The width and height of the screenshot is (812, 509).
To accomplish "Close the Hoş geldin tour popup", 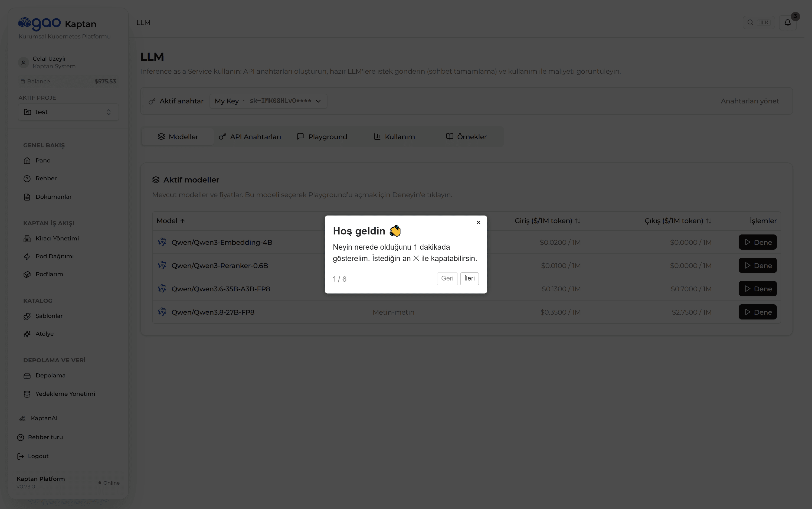I will pos(478,223).
